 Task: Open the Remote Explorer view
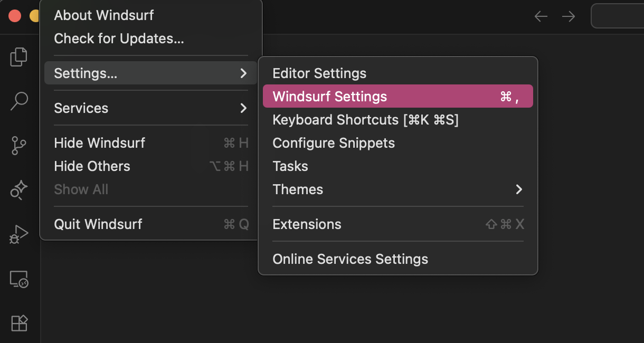tap(19, 279)
